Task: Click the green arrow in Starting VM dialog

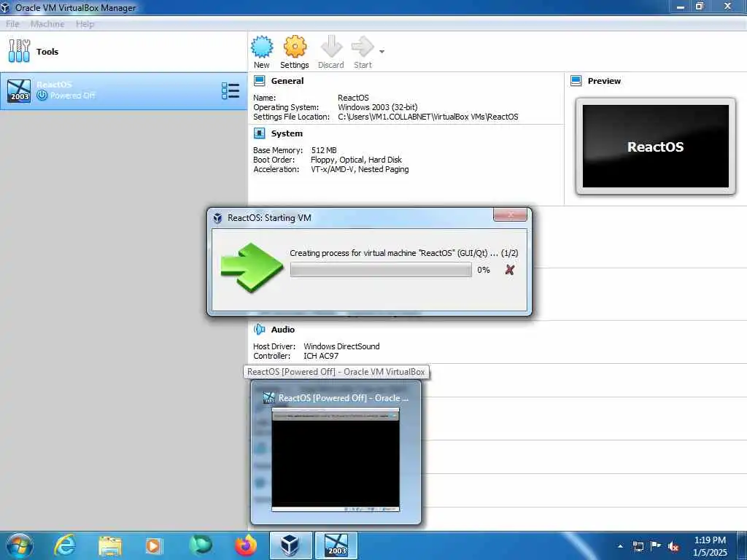Action: click(x=252, y=267)
